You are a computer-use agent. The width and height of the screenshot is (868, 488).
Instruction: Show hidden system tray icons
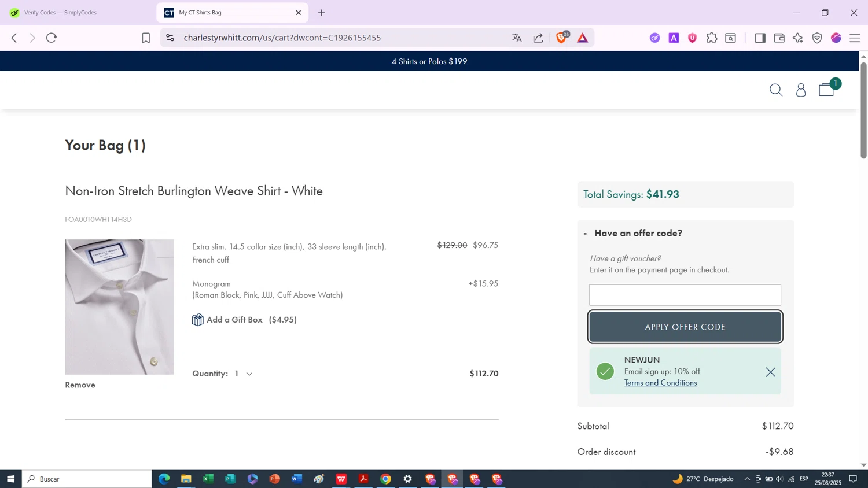(x=747, y=479)
